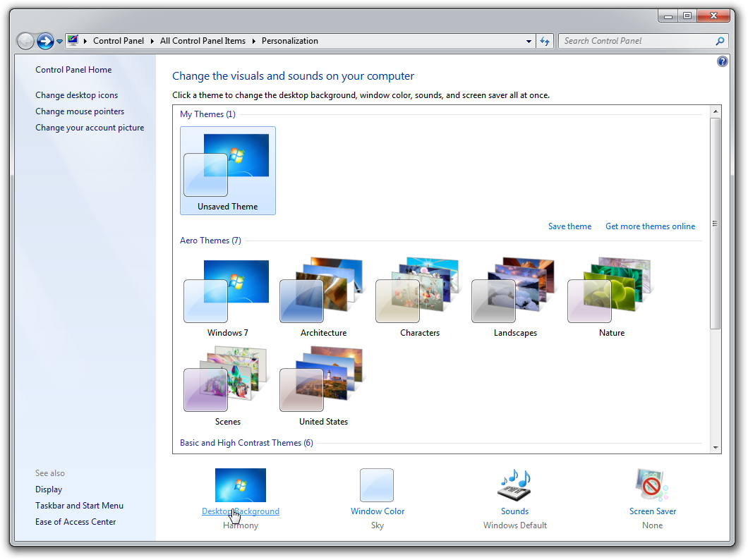Open the address bar dropdown arrow
Screen dimensions: 748x560
point(528,41)
